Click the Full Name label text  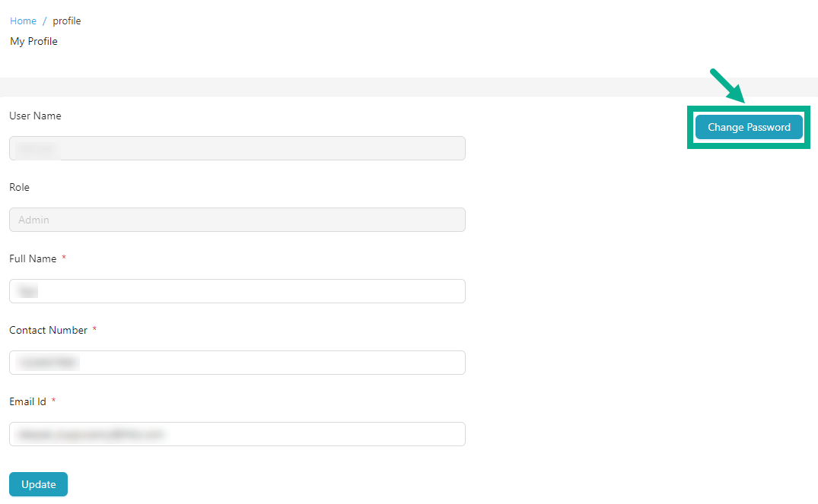tap(32, 258)
